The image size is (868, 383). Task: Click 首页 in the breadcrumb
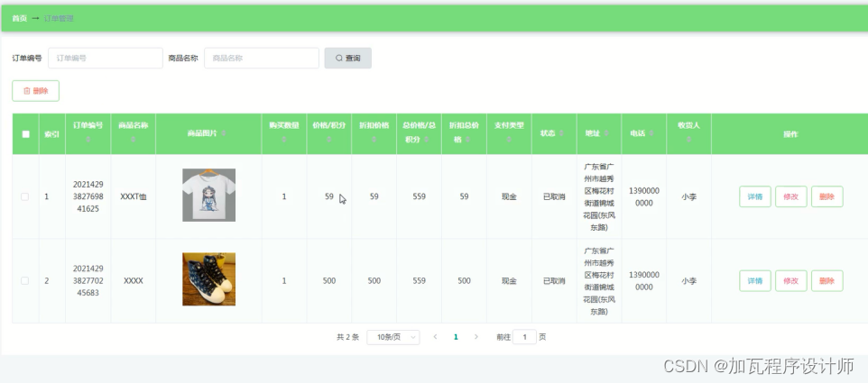pos(19,18)
